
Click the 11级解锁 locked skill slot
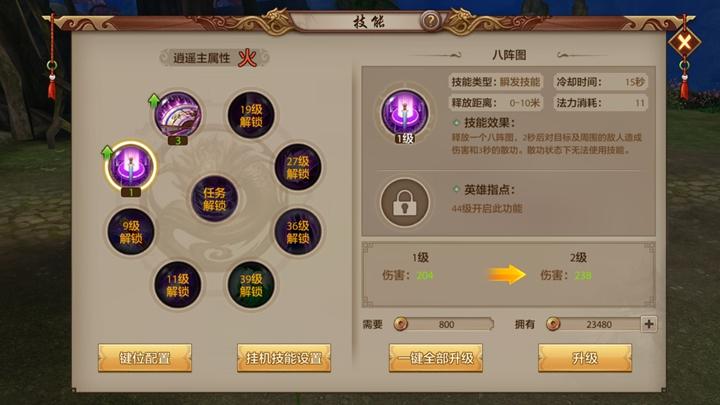(178, 285)
